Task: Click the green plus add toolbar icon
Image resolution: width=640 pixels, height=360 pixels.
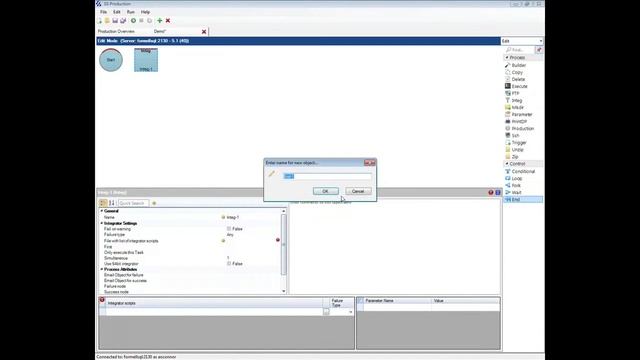Action: pos(160,20)
